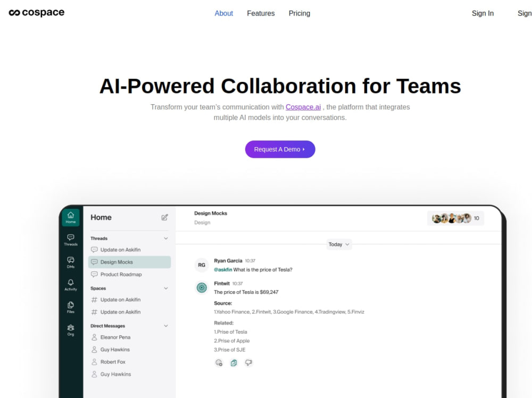The height and width of the screenshot is (398, 532).
Task: Select the Design Mocks thread
Action: [x=129, y=262]
